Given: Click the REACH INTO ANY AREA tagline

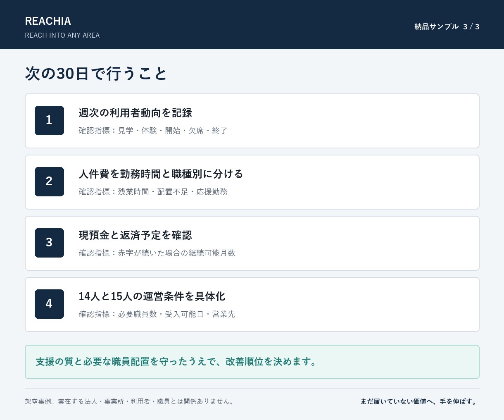Looking at the screenshot, I should [62, 36].
